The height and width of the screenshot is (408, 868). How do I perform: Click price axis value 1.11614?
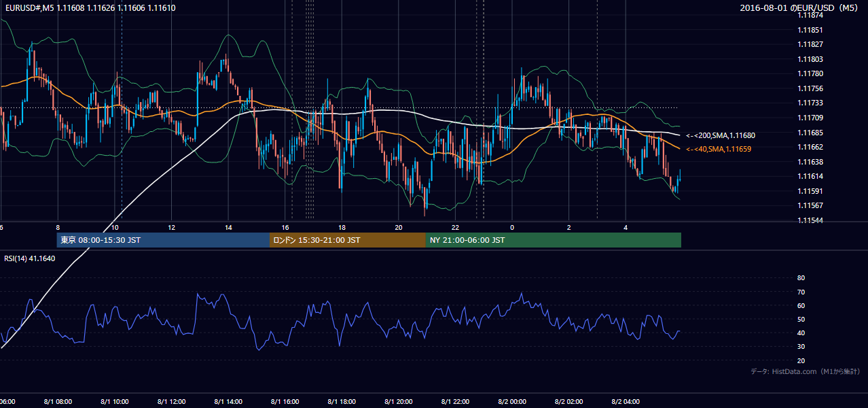[811, 176]
